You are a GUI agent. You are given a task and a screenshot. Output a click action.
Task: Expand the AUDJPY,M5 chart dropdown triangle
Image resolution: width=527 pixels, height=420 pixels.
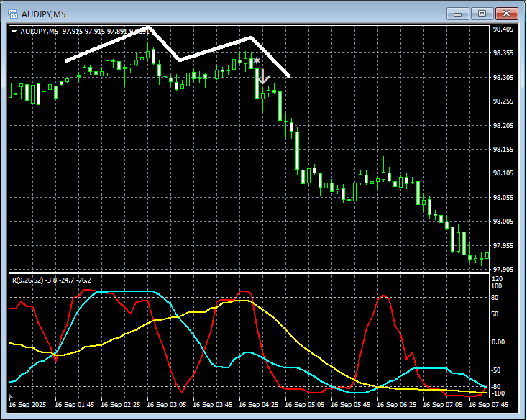click(14, 31)
